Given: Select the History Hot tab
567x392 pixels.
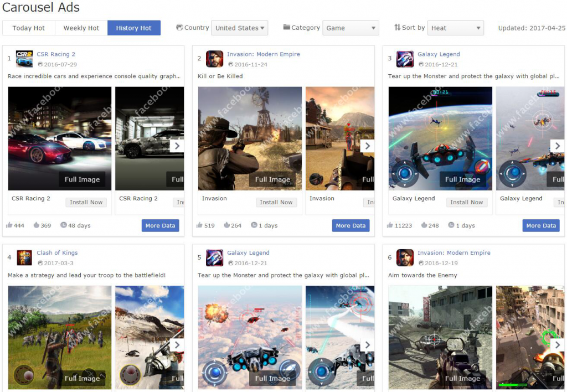Looking at the screenshot, I should [x=134, y=28].
